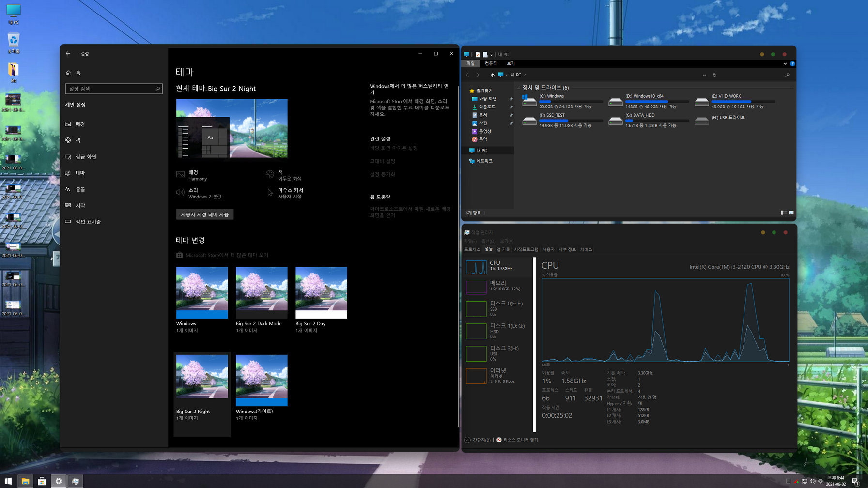Open the Windows Start button

click(x=8, y=481)
